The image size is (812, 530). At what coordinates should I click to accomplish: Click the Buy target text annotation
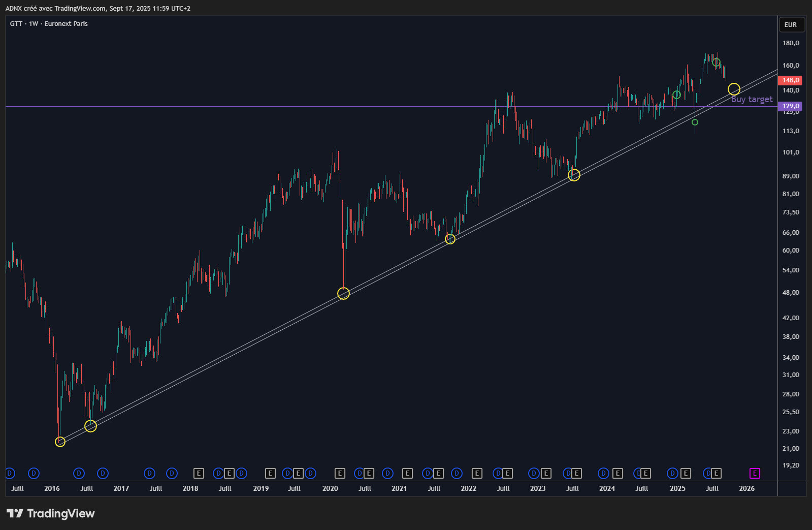[x=752, y=100]
